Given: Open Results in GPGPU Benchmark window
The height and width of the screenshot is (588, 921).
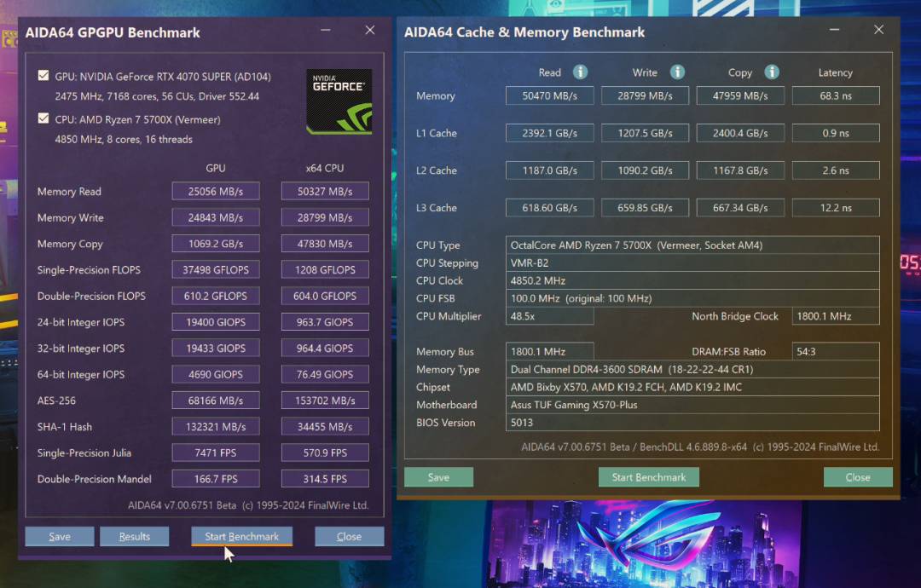Looking at the screenshot, I should pos(135,536).
